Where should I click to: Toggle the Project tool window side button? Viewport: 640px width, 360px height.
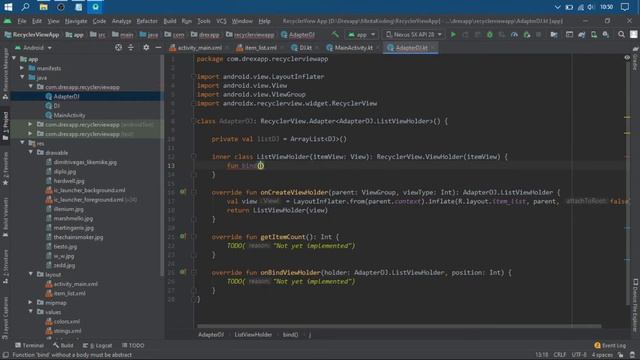(5, 126)
